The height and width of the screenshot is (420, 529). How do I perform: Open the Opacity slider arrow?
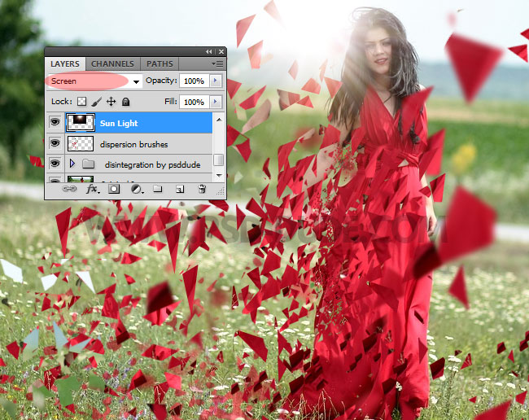[x=215, y=81]
